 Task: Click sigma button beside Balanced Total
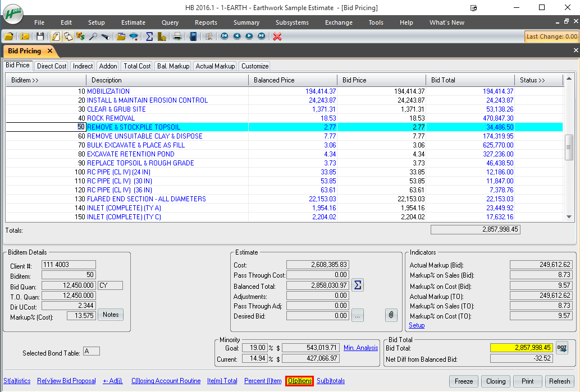click(x=357, y=285)
